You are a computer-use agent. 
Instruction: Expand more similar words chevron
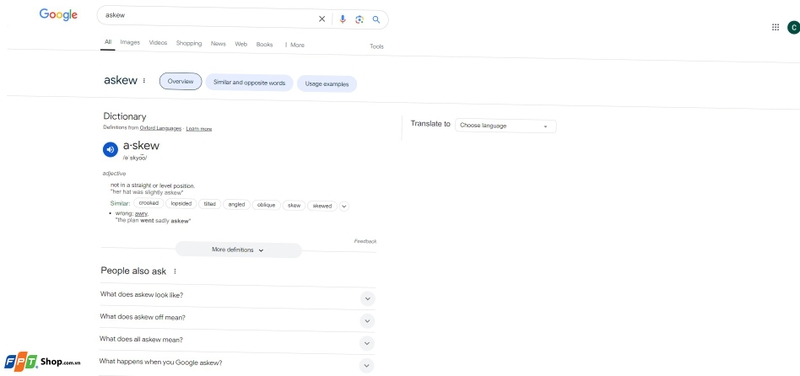coord(344,206)
